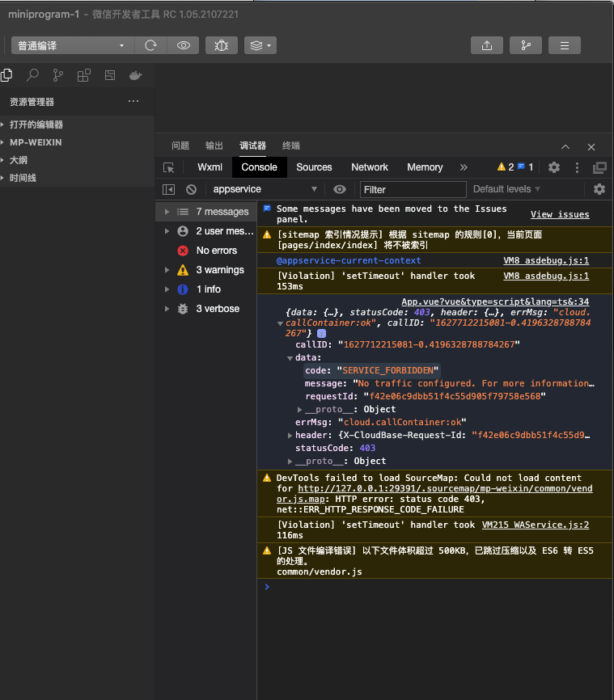Click the refresh compile icon
Viewport: 614px width, 700px height.
point(150,45)
